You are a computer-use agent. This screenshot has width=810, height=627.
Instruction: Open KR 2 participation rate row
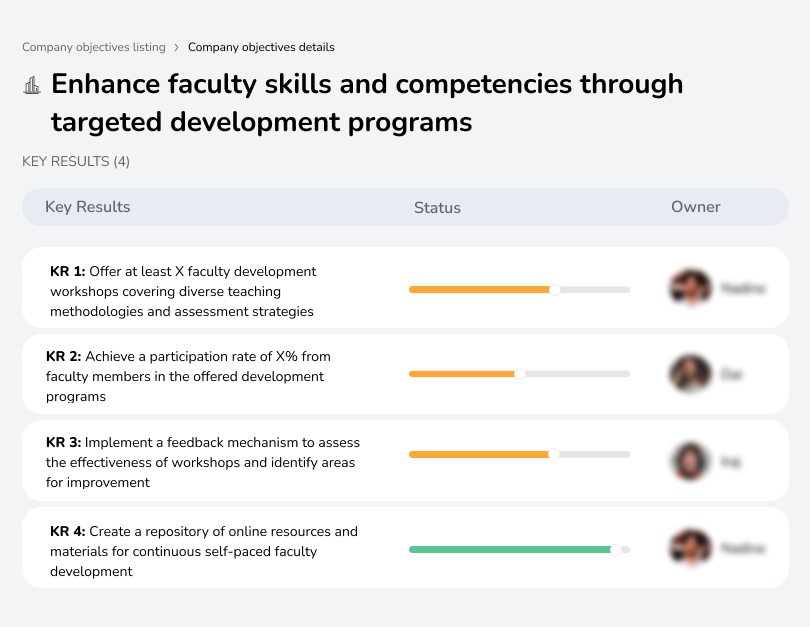(188, 376)
